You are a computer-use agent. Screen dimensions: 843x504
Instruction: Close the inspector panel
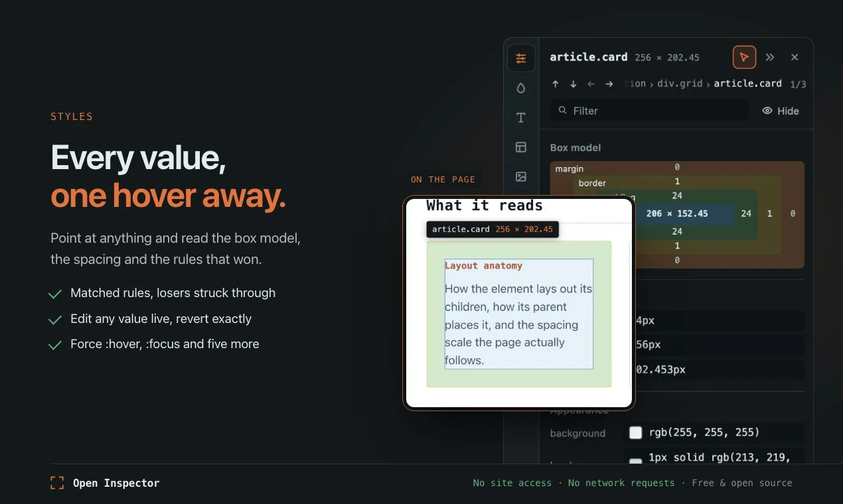pyautogui.click(x=795, y=57)
